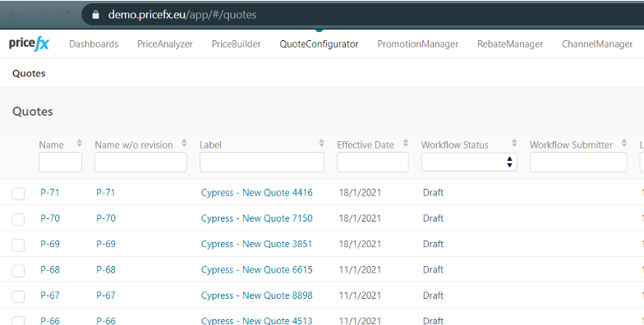Click the browser back arrow

[x=14, y=15]
